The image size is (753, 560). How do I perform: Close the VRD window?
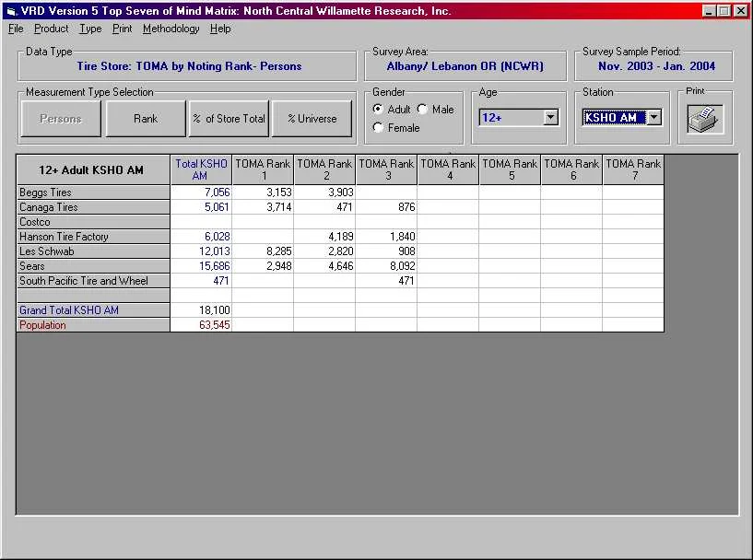coord(741,10)
